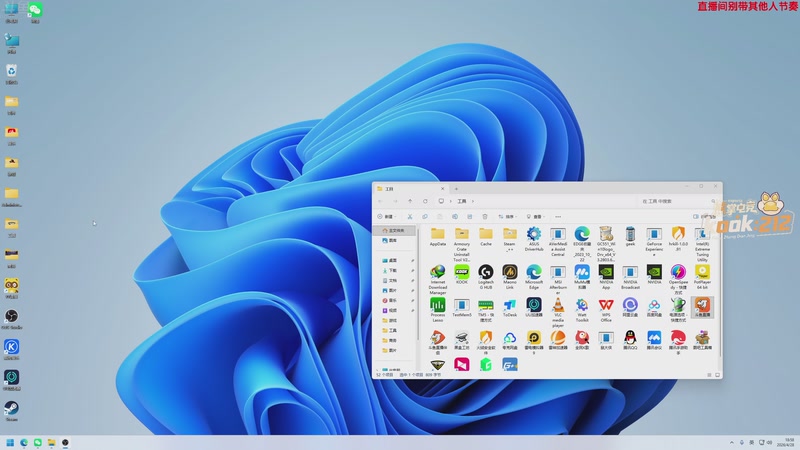Image resolution: width=800 pixels, height=450 pixels.
Task: Open the Windows Start menu
Action: pyautogui.click(x=10, y=442)
